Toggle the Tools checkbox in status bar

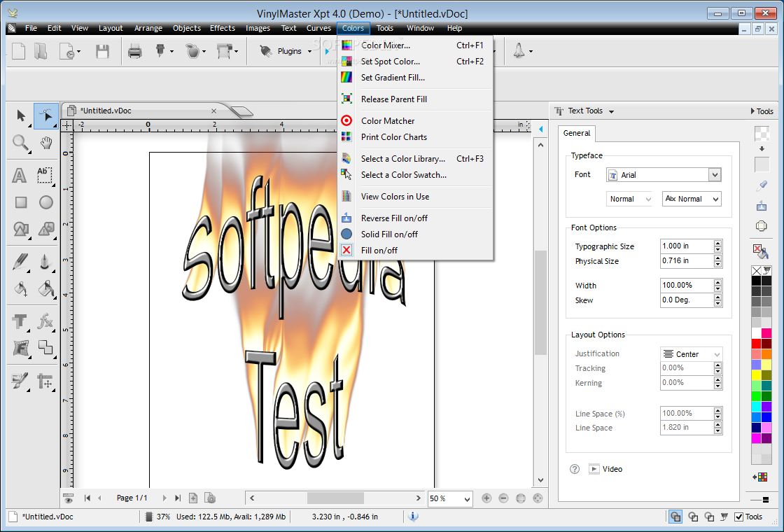tap(738, 517)
